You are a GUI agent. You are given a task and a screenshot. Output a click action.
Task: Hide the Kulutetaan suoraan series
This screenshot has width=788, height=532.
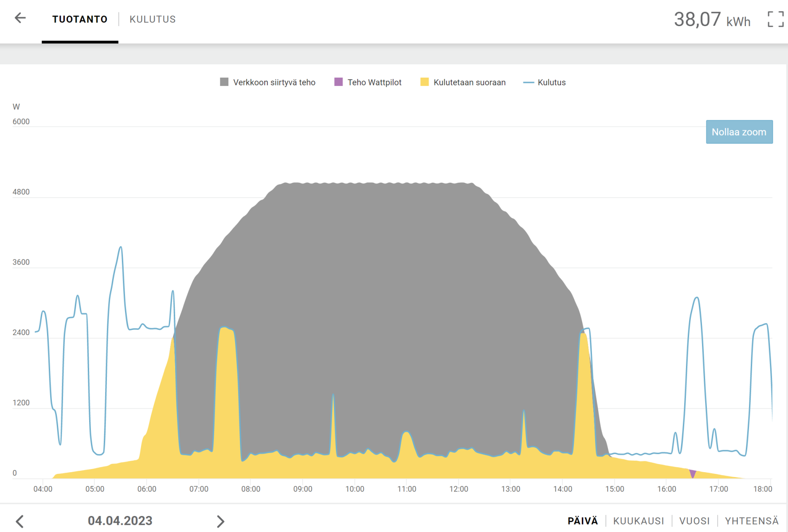(469, 82)
